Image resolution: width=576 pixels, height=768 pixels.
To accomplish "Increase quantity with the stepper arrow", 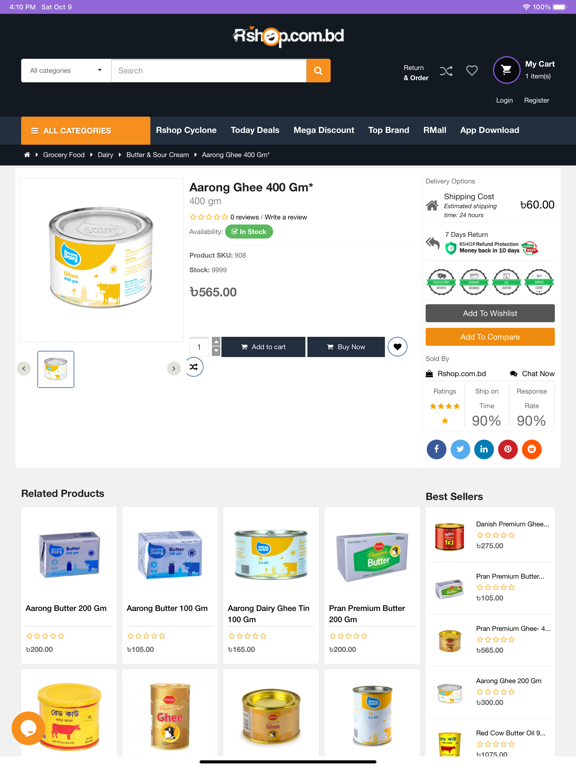I will coord(216,341).
